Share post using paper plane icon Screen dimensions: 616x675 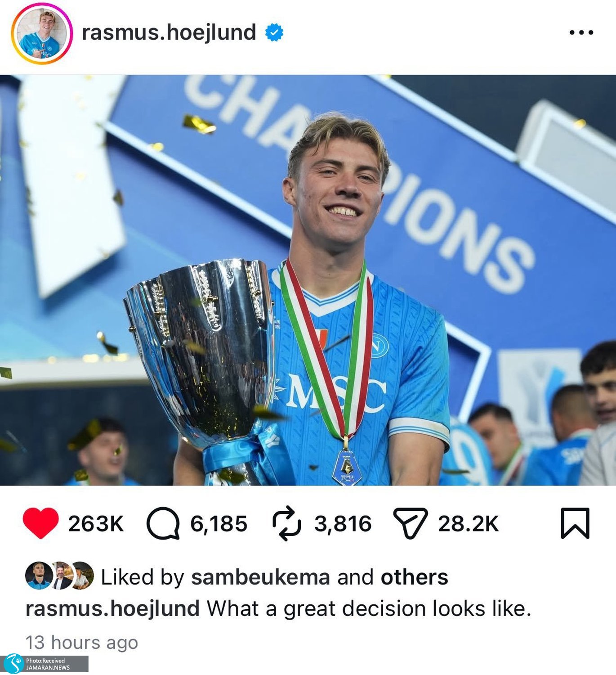[x=410, y=523]
